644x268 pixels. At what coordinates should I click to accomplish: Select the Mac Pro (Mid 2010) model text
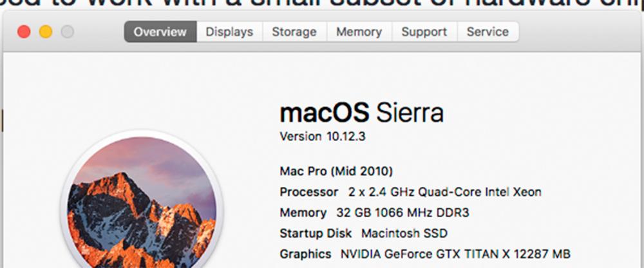(x=336, y=171)
